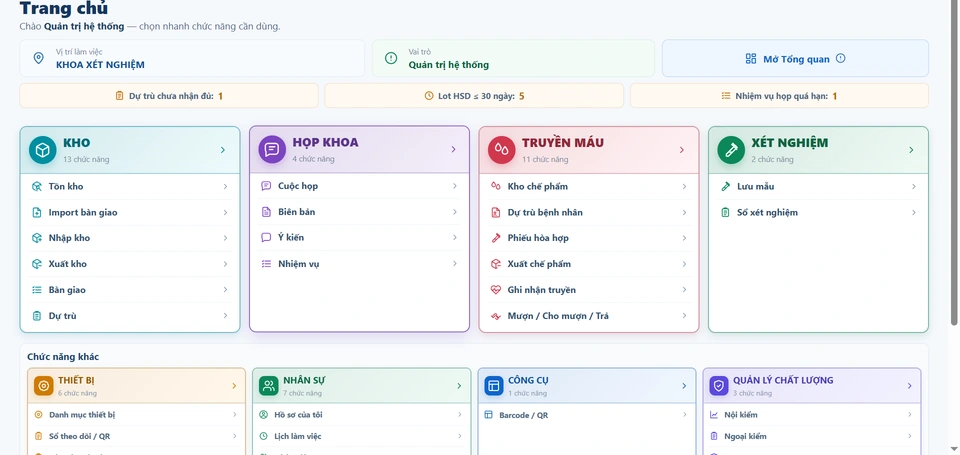Click the role icon beside Quản trị hệ thống
Viewport: 960px width, 455px height.
391,58
